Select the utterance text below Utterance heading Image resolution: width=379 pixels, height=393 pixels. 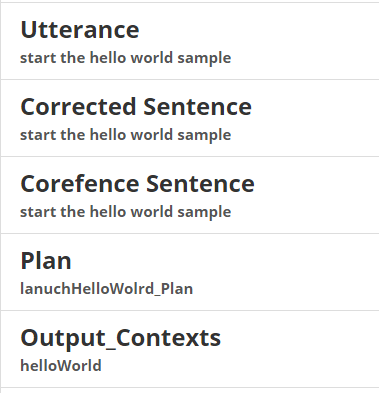pyautogui.click(x=126, y=58)
